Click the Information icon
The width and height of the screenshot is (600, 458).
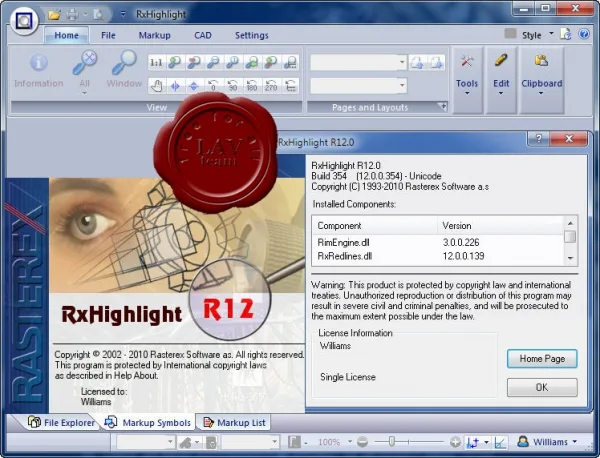39,71
